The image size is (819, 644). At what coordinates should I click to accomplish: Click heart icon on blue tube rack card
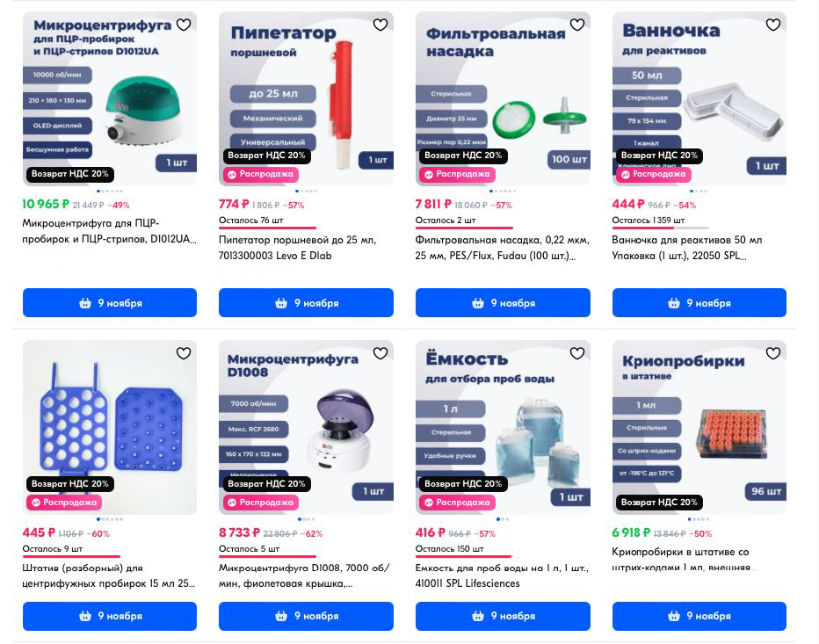pyautogui.click(x=184, y=353)
